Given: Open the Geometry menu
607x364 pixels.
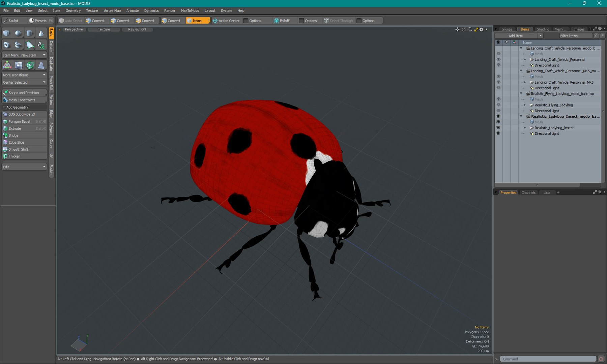Looking at the screenshot, I should (x=73, y=11).
